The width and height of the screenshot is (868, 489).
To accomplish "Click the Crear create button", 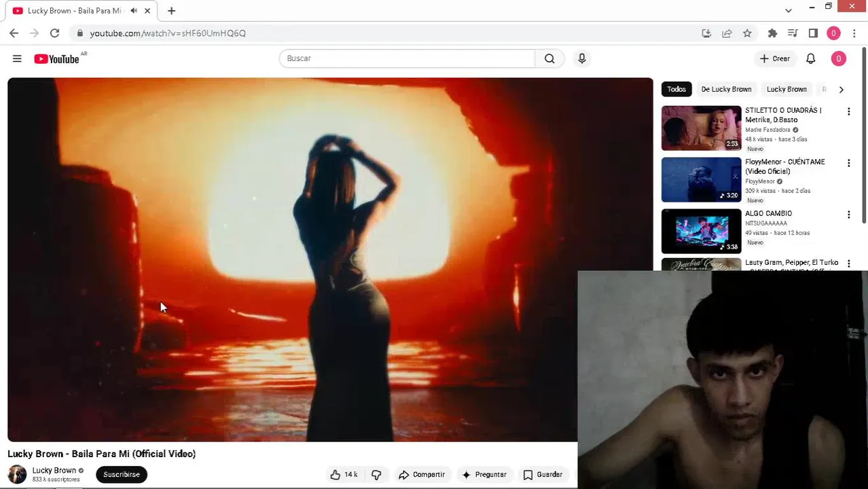I will [774, 58].
